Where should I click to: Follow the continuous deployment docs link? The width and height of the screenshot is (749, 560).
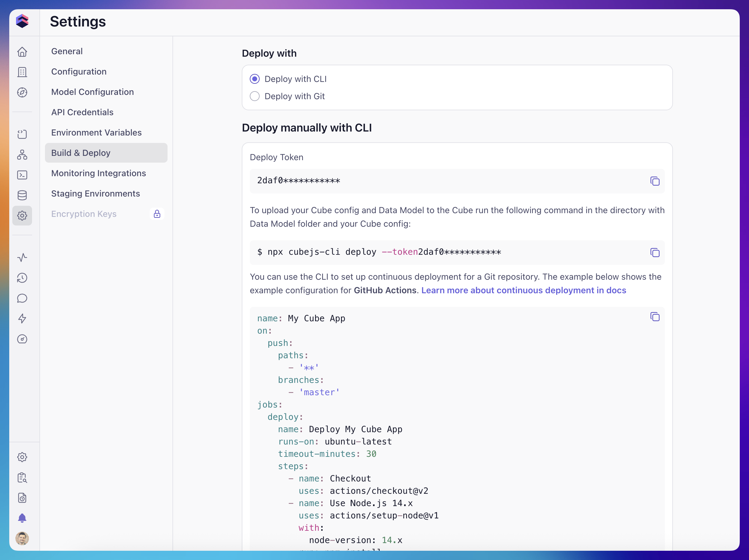(x=524, y=290)
